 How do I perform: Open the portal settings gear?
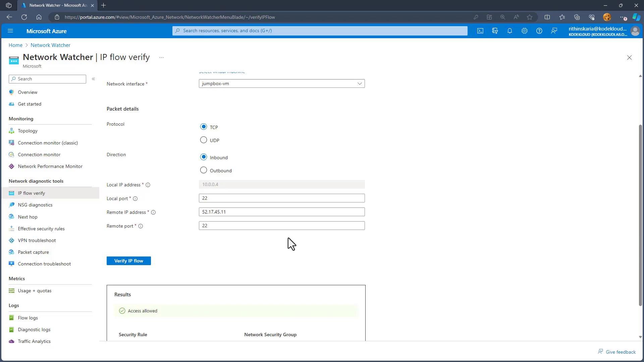pos(525,31)
